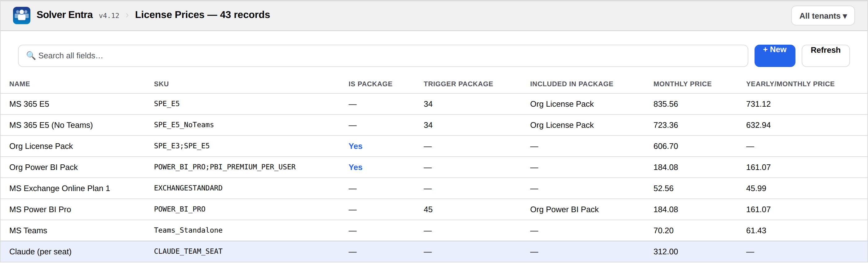Screen dimensions: 868x263
Task: Click trigger package 34 in No Teams row
Action: [427, 125]
